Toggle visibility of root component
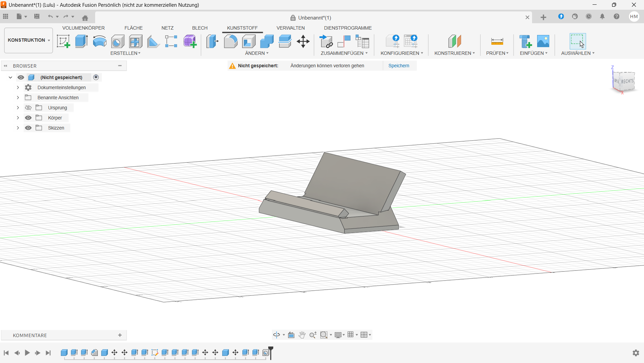 pos(21,77)
